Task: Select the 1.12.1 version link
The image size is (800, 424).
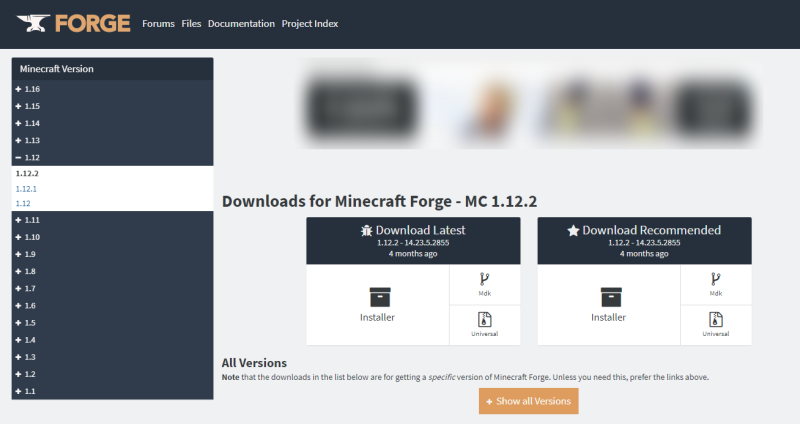Action: (x=26, y=189)
